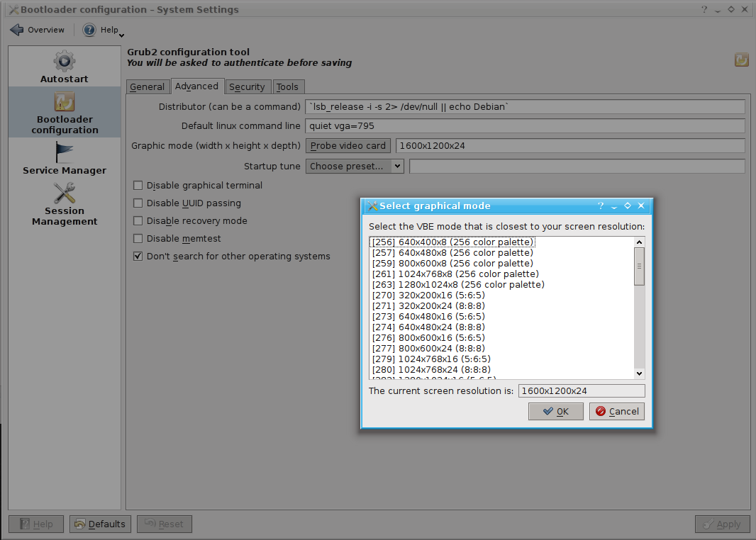Click the Default linux command line field

[525, 125]
